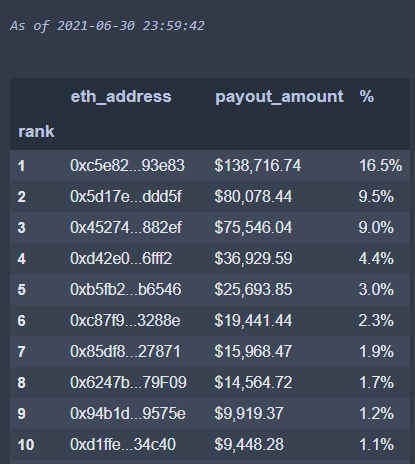Select address 0xd1ffe...34c40 cell
This screenshot has width=415, height=464.
123,445
